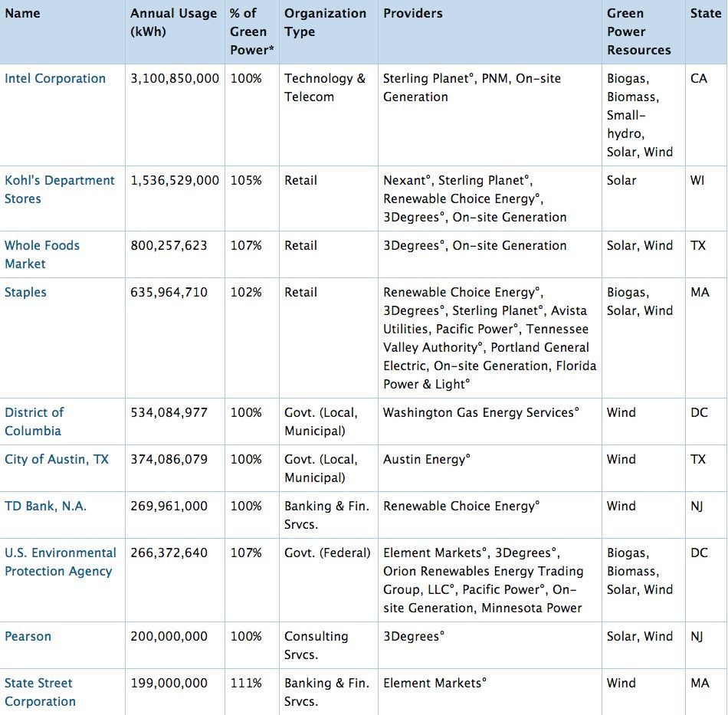Click the Organization Type column header
Screen dimensions: 728x715
[x=329, y=31]
